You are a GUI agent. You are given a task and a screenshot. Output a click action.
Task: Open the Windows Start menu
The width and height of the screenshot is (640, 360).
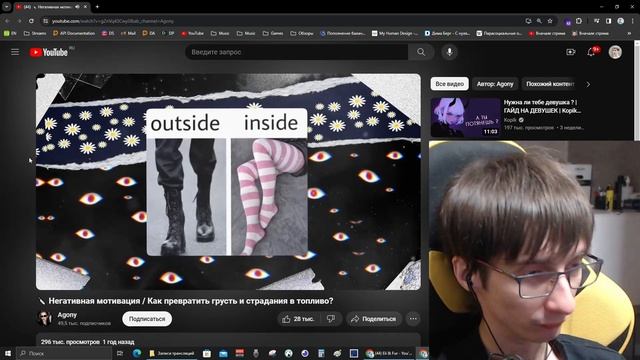[7, 353]
